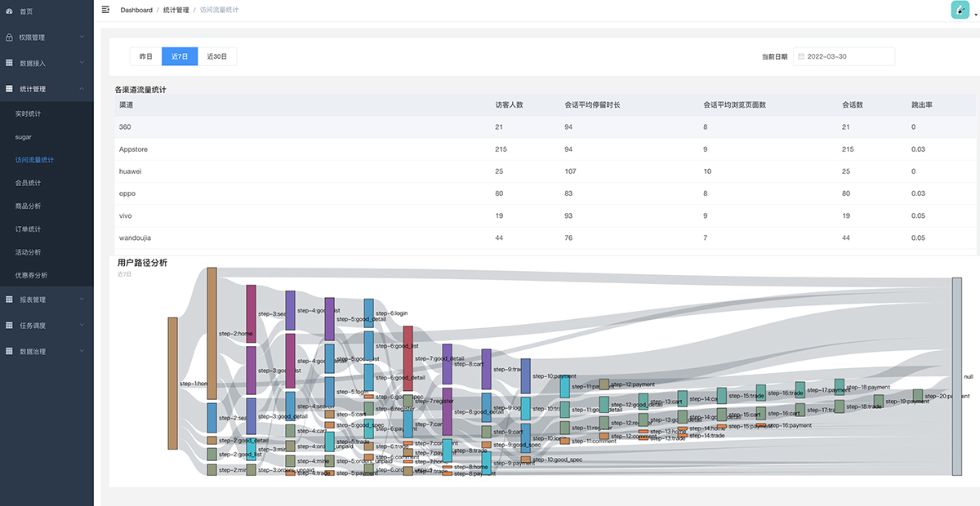Click the Appstore channel cell
This screenshot has height=506, width=980.
(133, 149)
